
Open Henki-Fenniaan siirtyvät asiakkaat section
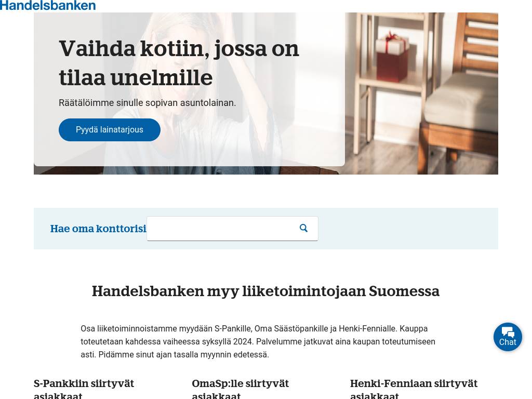tap(414, 390)
